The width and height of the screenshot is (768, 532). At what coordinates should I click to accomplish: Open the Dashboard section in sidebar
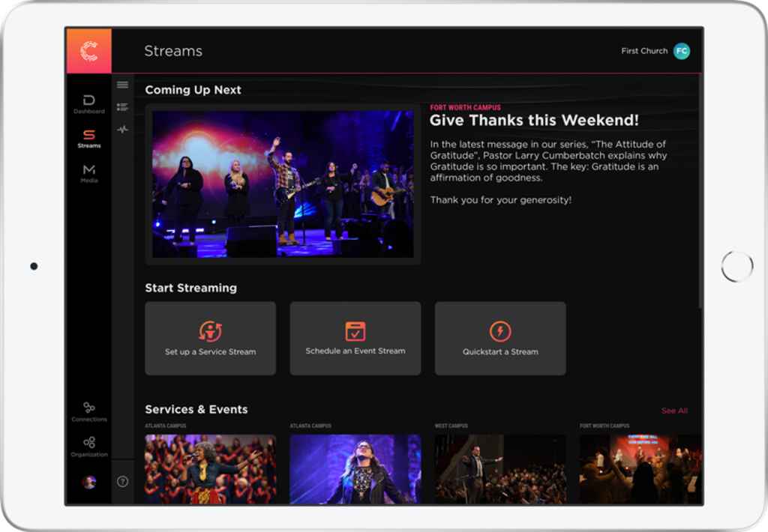click(x=88, y=104)
